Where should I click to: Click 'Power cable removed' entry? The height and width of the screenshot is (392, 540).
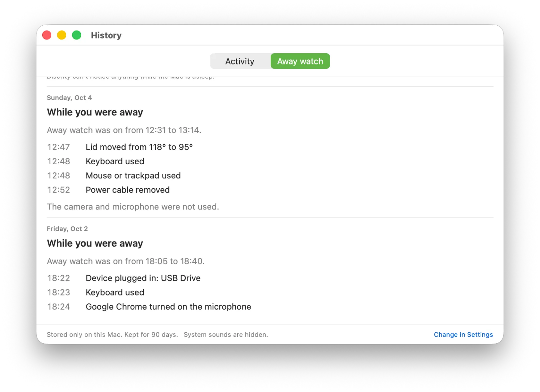point(128,190)
